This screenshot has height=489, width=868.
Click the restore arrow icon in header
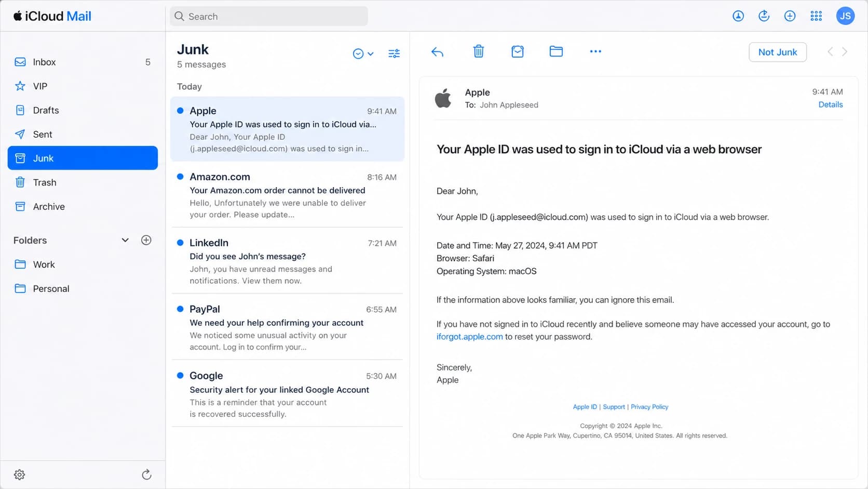pos(764,16)
